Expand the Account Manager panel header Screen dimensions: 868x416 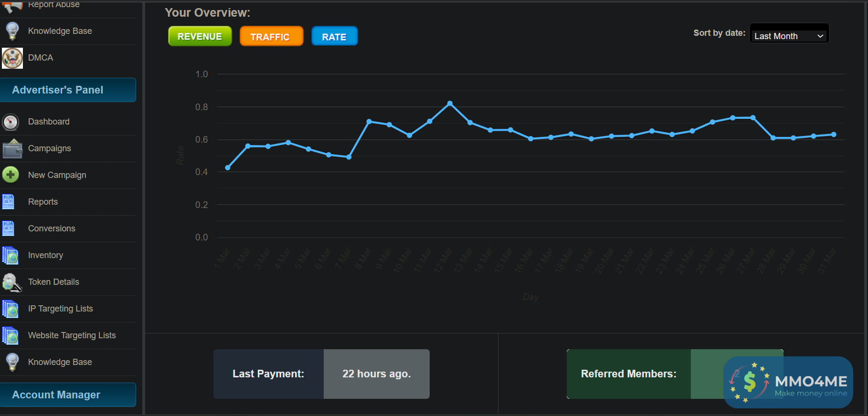68,395
